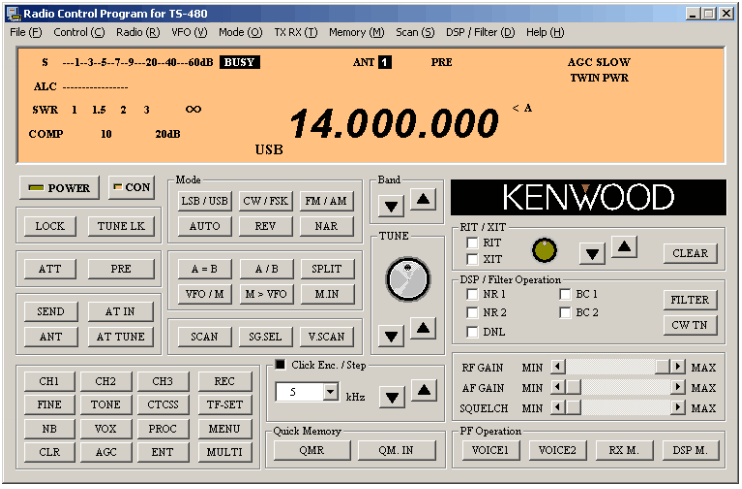The image size is (742, 489).
Task: Open the VFO menu
Action: (x=189, y=32)
